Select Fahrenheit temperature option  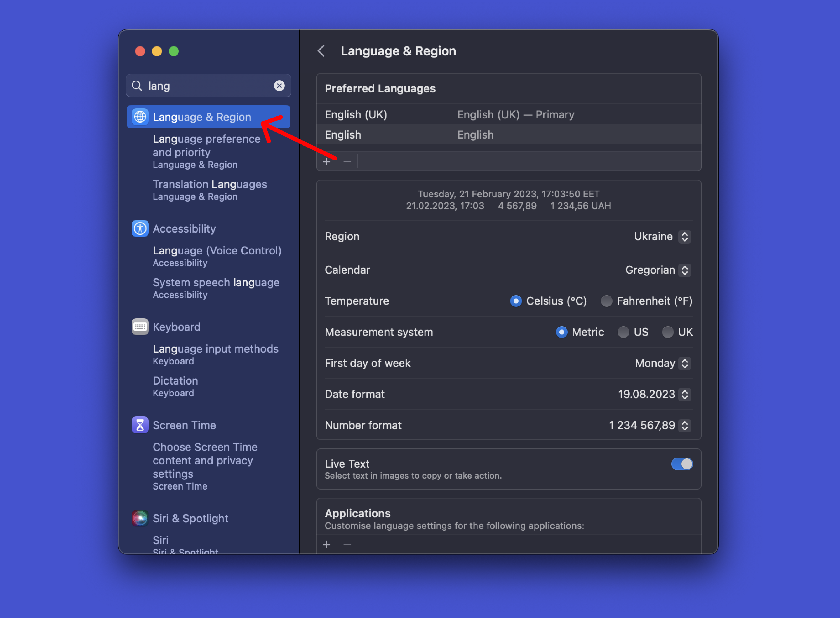tap(606, 301)
